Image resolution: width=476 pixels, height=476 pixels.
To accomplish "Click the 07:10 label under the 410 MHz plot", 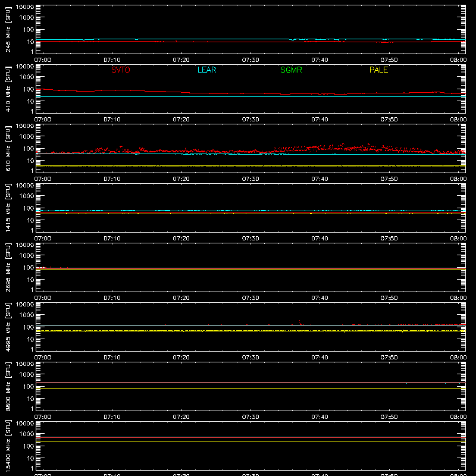I will click(112, 120).
